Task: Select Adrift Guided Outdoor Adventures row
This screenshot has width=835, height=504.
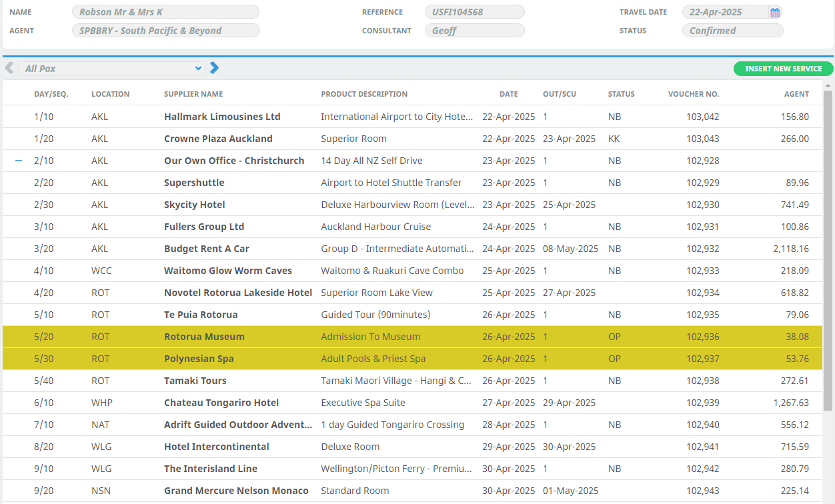Action: pos(412,425)
